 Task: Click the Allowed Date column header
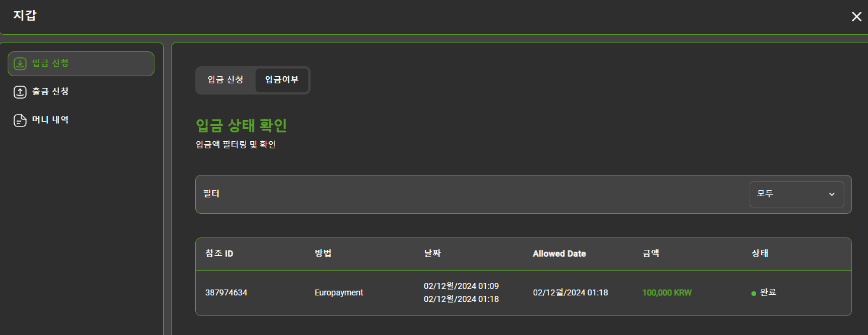(x=559, y=253)
